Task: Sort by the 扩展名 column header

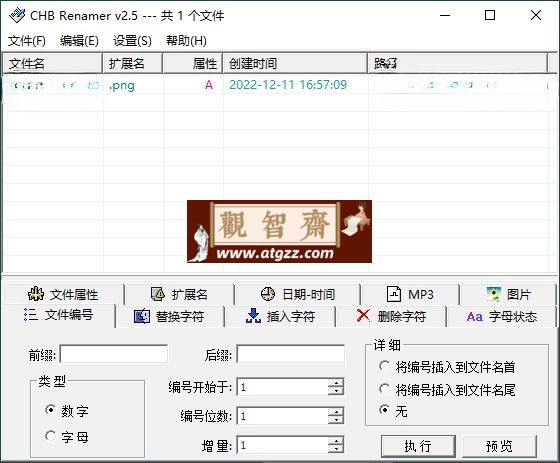Action: tap(132, 64)
